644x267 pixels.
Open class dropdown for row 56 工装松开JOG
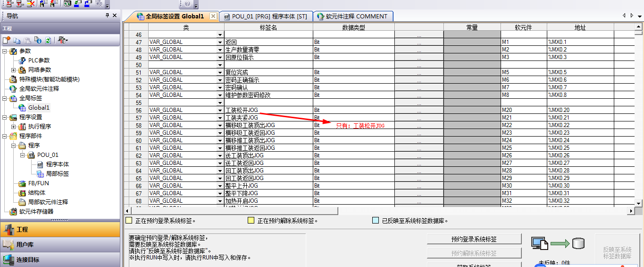(220, 111)
